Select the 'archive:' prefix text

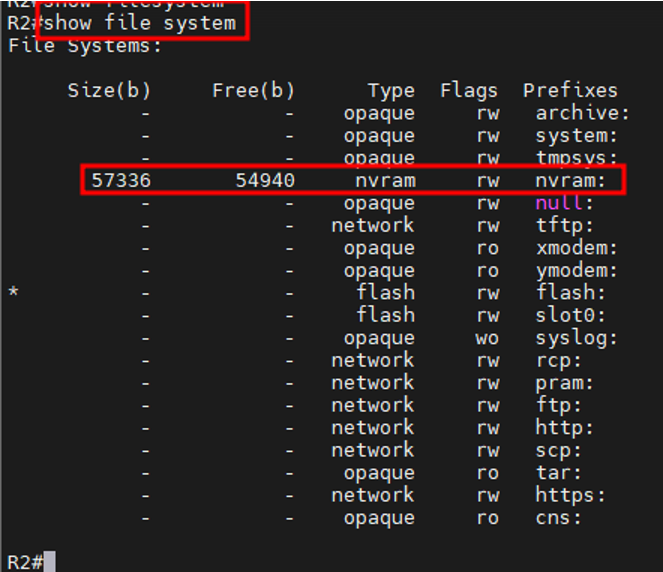click(583, 113)
